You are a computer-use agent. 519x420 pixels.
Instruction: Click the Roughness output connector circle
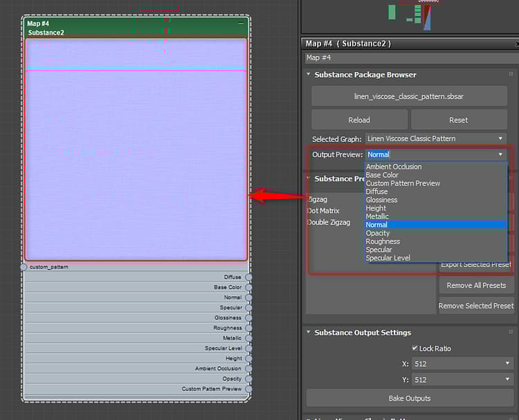(x=248, y=328)
